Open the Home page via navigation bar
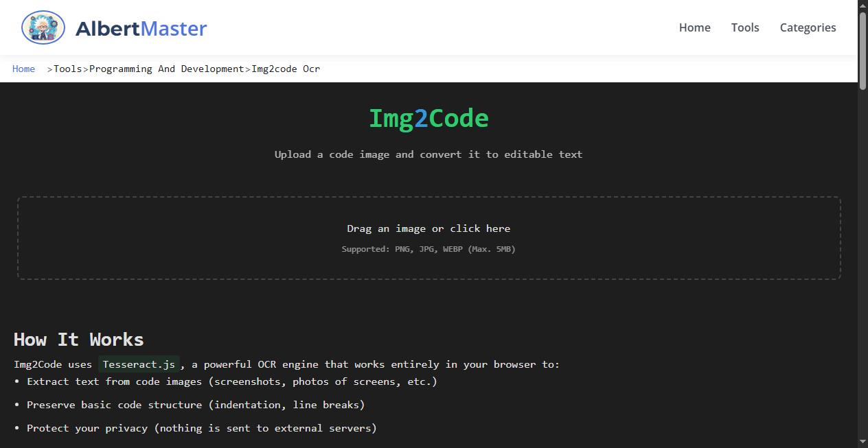Image resolution: width=868 pixels, height=448 pixels. click(694, 27)
